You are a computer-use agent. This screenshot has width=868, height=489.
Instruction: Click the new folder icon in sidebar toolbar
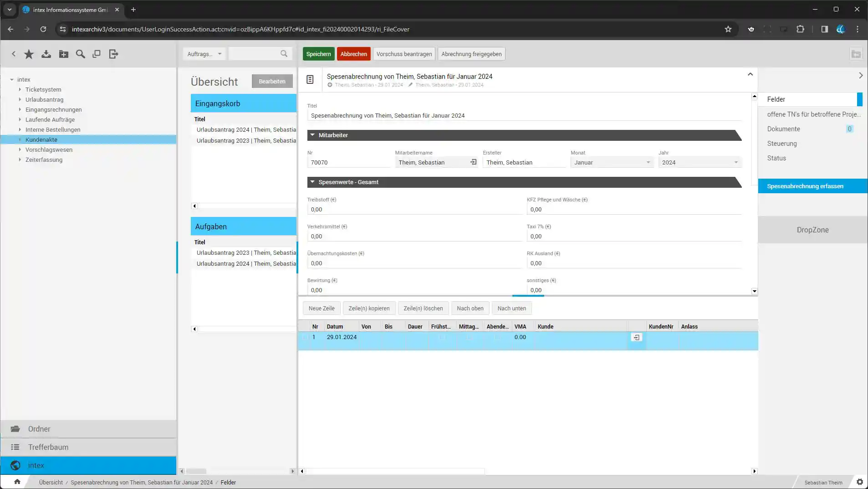click(x=64, y=54)
